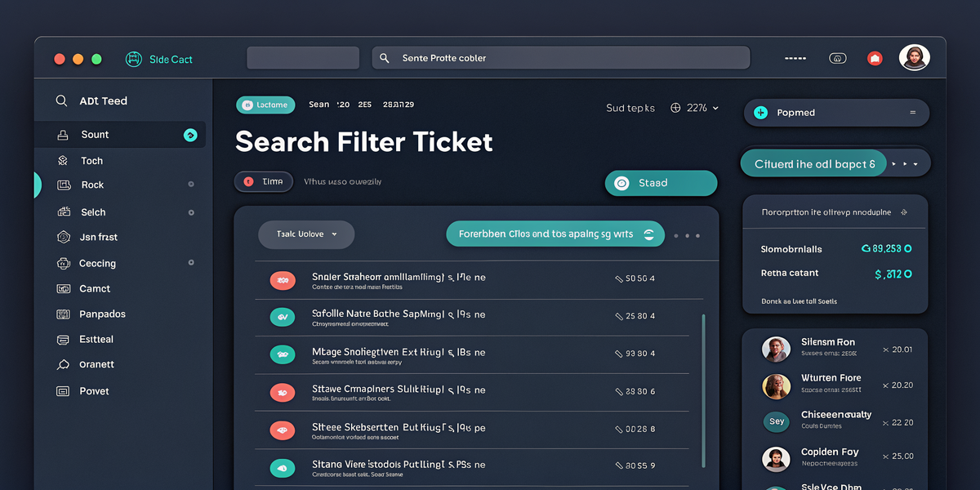Image resolution: width=980 pixels, height=490 pixels.
Task: Click the red icon on the Snaier Straheorr row
Action: point(283,281)
